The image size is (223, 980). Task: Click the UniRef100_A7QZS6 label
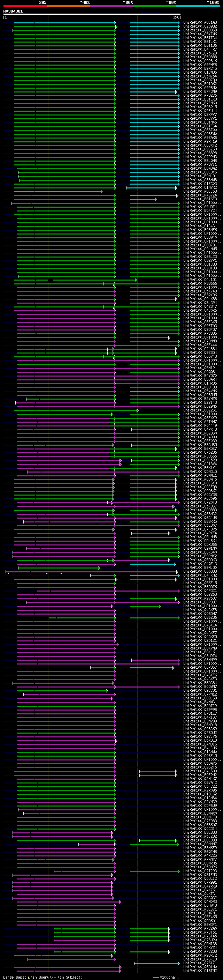[x=200, y=96]
